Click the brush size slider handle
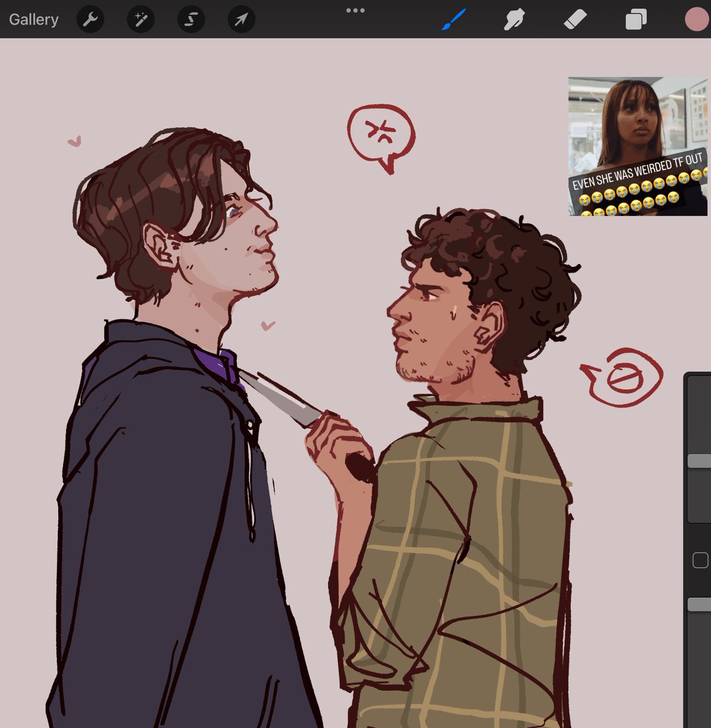The image size is (711, 728). (x=699, y=461)
